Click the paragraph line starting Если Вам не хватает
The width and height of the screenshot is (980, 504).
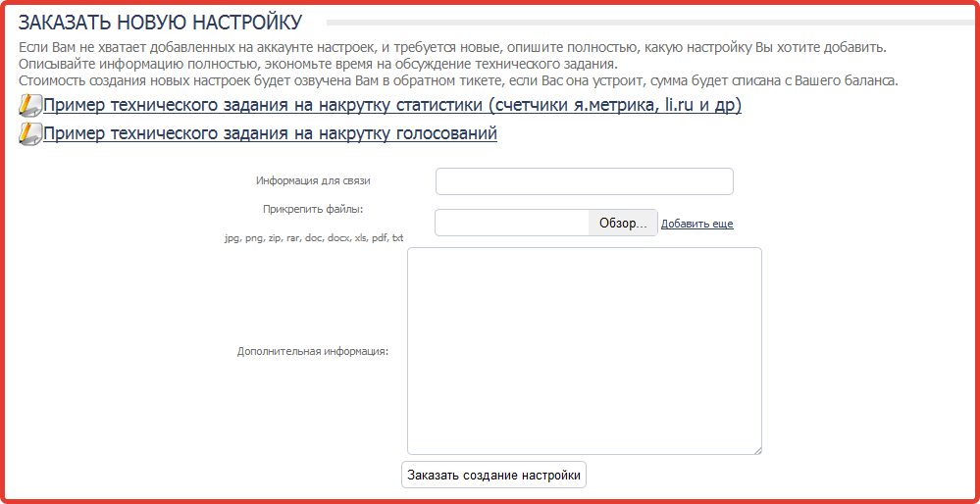[452, 47]
